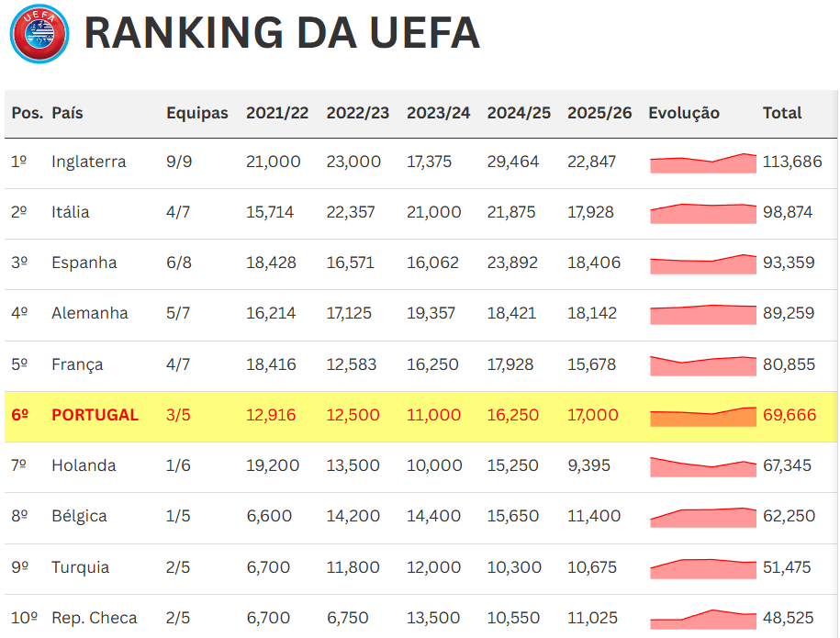
Task: Click the País column header
Action: (67, 113)
